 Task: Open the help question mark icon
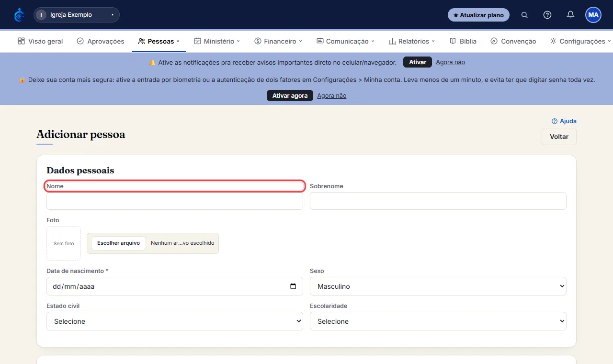pyautogui.click(x=547, y=15)
